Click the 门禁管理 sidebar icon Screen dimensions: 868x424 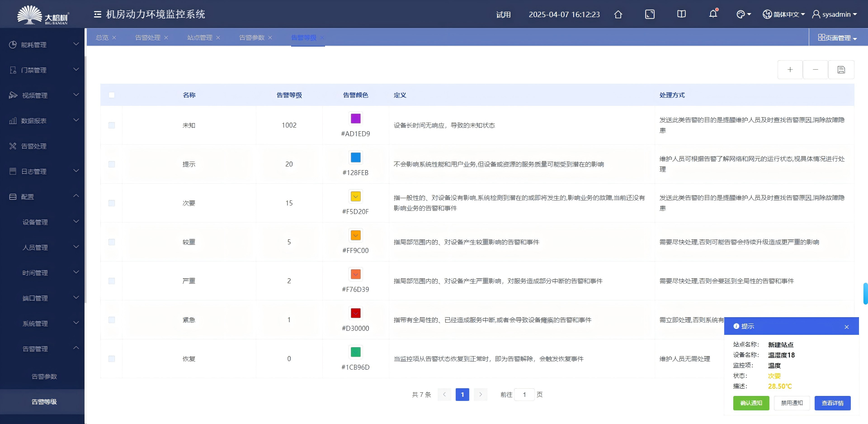[x=13, y=70]
